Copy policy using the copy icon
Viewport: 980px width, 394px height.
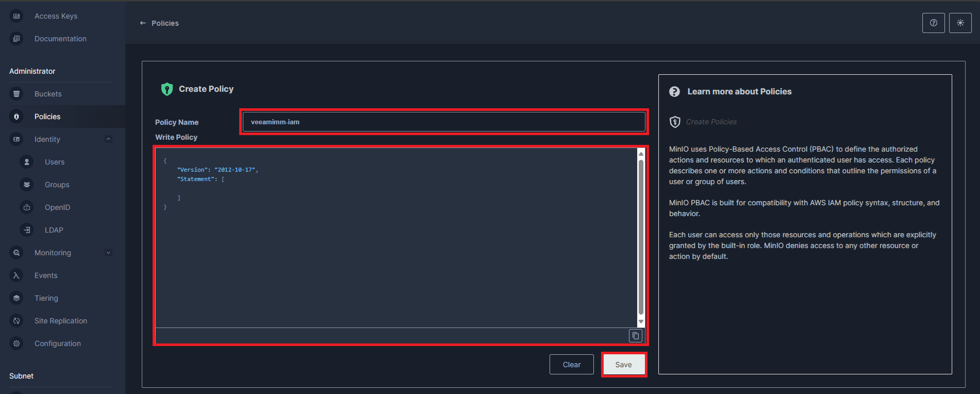(x=636, y=336)
